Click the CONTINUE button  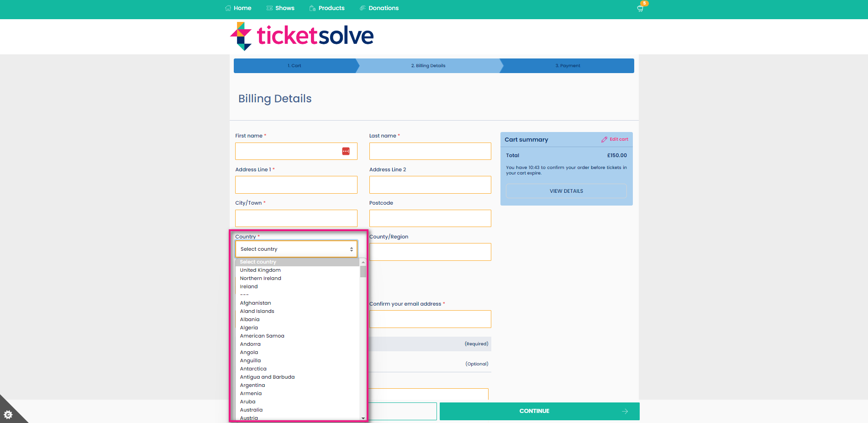point(534,411)
